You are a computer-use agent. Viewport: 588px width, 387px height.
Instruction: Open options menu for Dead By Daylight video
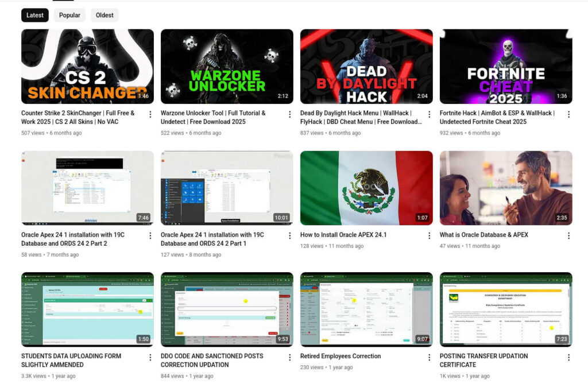[430, 114]
